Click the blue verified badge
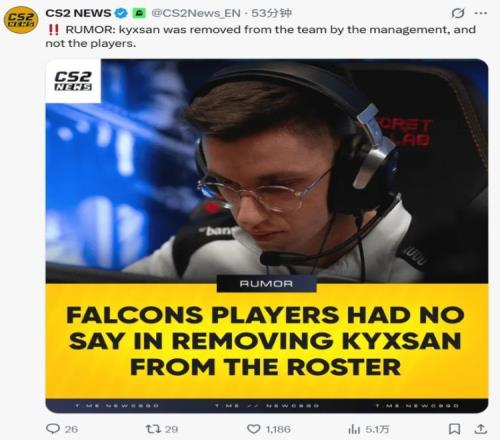This screenshot has width=500, height=440. (x=121, y=13)
